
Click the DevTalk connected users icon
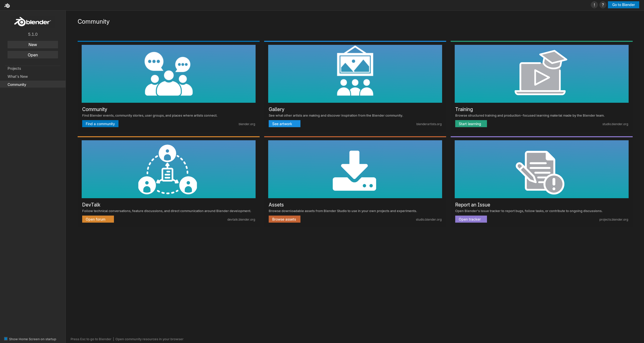[x=168, y=169]
